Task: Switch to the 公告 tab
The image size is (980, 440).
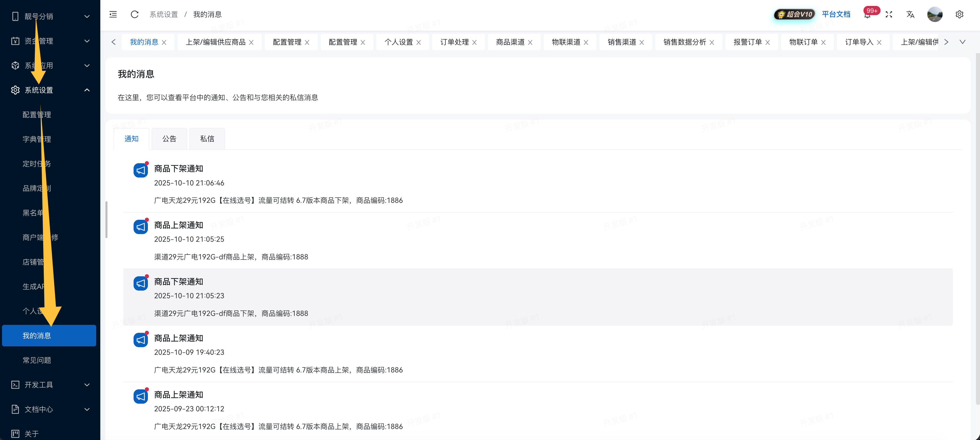Action: pyautogui.click(x=169, y=139)
